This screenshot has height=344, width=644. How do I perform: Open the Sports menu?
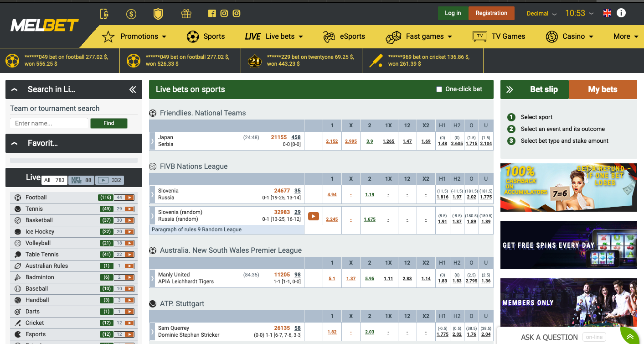coord(206,36)
